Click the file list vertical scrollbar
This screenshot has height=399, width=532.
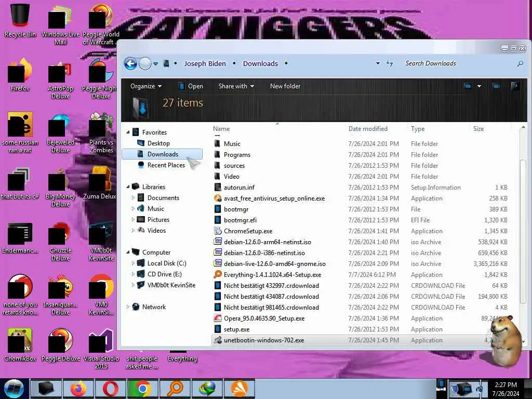(x=523, y=231)
